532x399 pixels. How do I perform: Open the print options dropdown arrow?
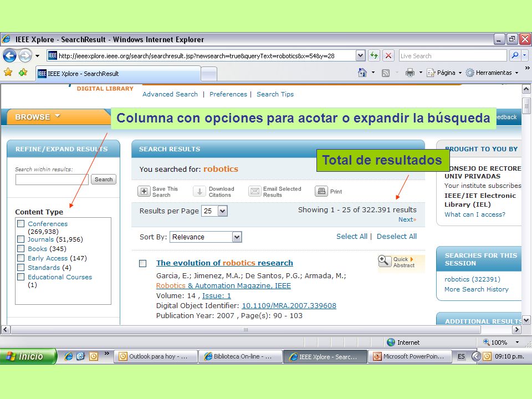(421, 73)
